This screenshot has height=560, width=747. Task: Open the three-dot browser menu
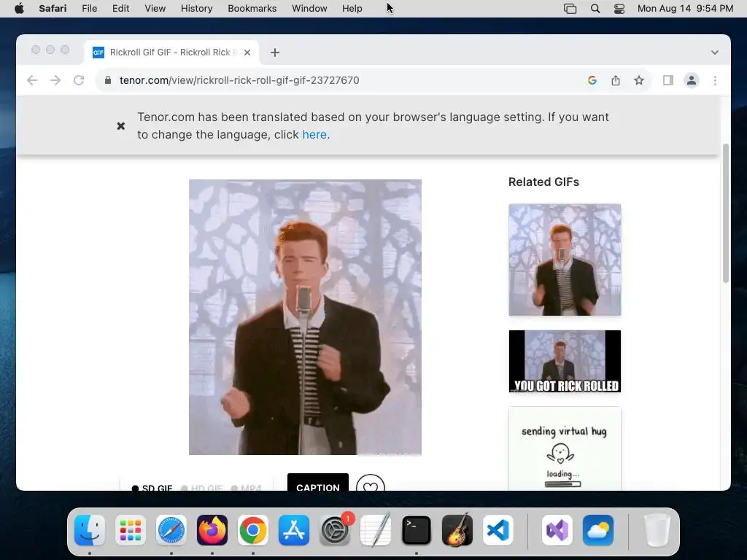(x=715, y=80)
